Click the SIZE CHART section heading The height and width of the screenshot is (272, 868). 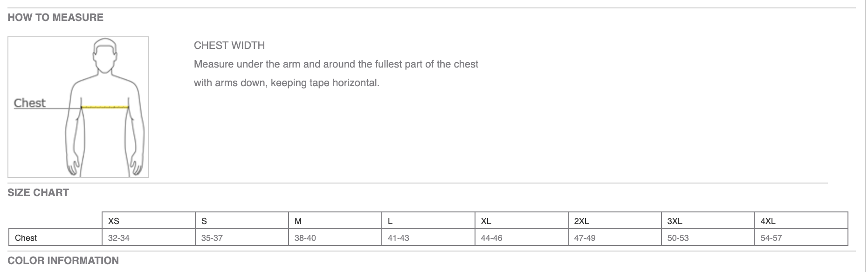point(38,193)
